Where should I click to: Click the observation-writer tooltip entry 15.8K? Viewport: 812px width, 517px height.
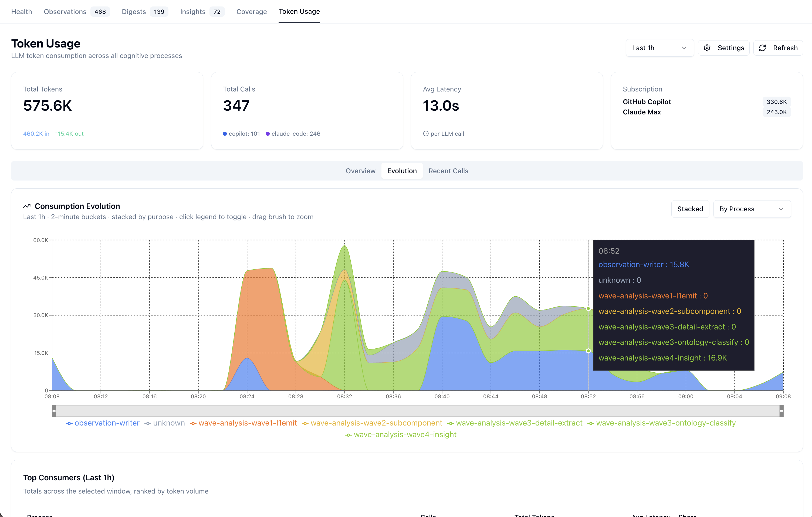click(644, 264)
